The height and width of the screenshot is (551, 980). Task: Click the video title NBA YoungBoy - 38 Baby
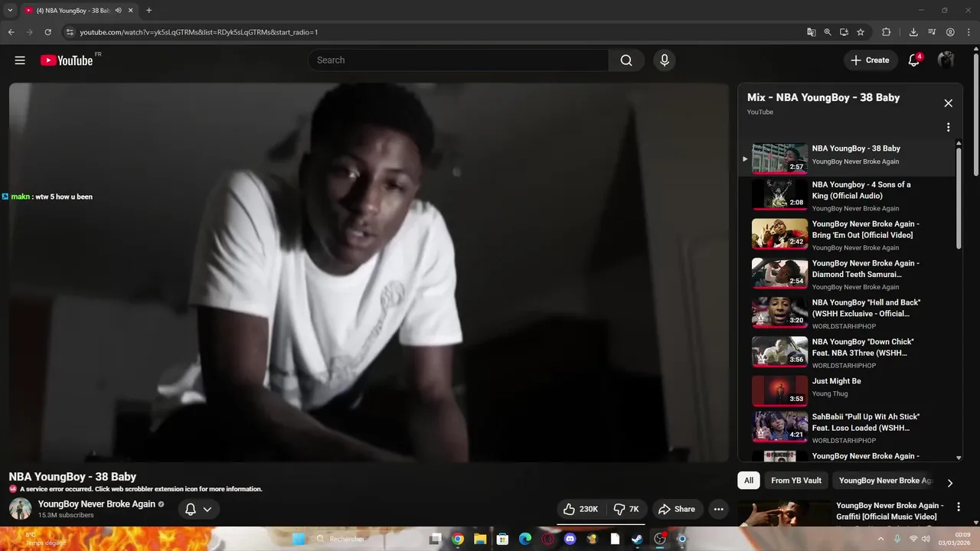tap(73, 477)
